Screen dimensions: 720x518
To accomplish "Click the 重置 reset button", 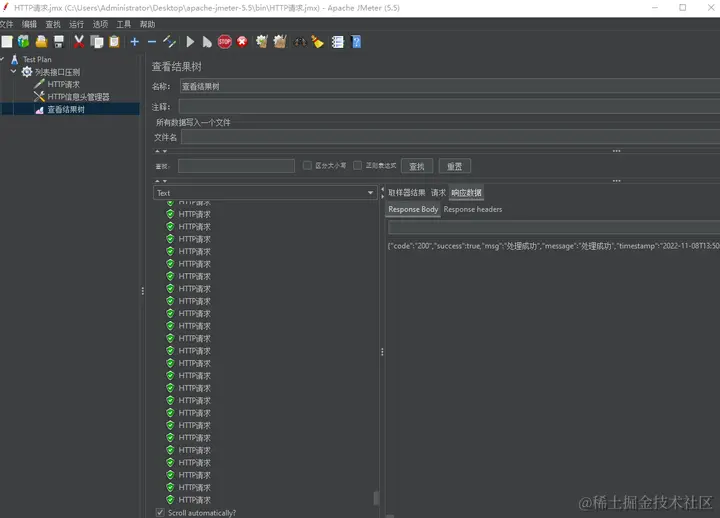I will pyautogui.click(x=454, y=166).
